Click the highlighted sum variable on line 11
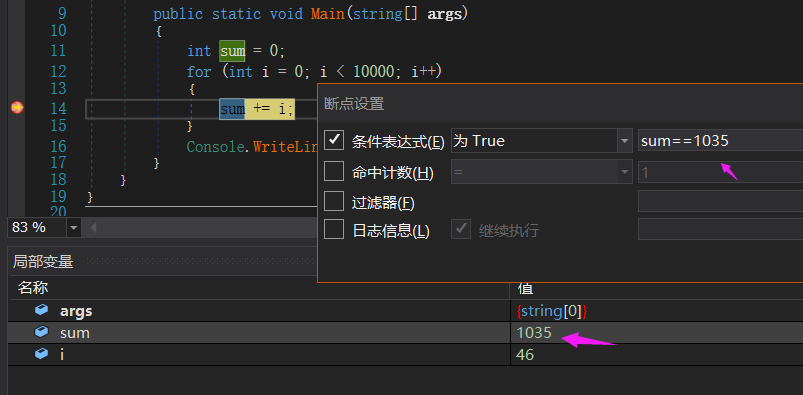 [x=233, y=51]
